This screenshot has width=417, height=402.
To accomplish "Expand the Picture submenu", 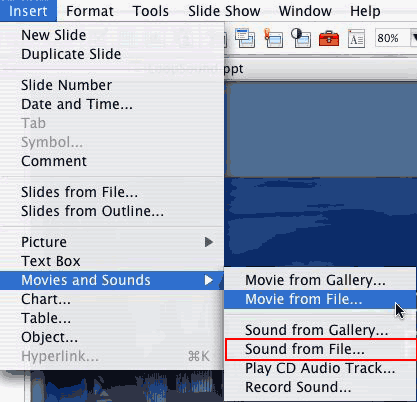I will [x=112, y=242].
